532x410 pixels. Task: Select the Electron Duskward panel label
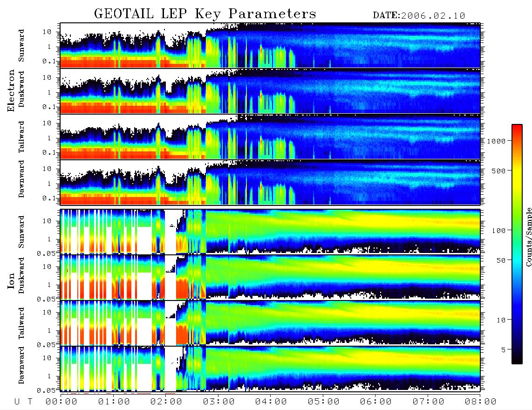21,89
